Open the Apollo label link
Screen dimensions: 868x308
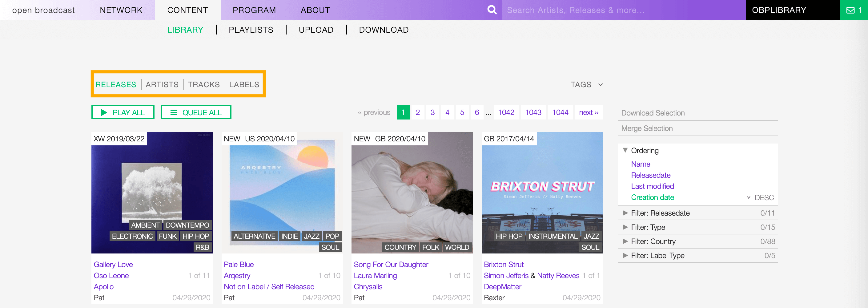pyautogui.click(x=104, y=287)
